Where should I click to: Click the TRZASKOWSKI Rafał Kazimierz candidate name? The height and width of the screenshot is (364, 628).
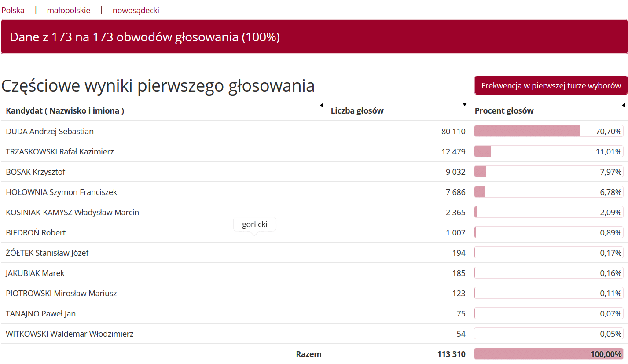click(60, 151)
